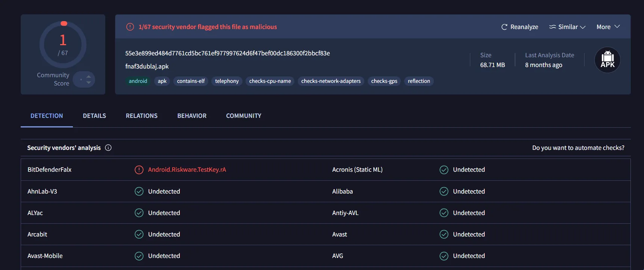The image size is (644, 270).
Task: Click the file hash text
Action: tap(227, 53)
